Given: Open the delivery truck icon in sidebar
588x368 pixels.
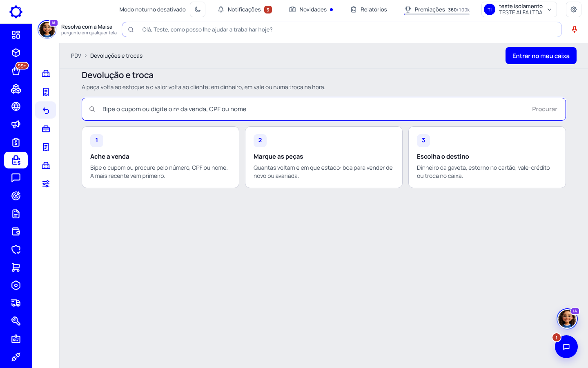Looking at the screenshot, I should [x=16, y=303].
